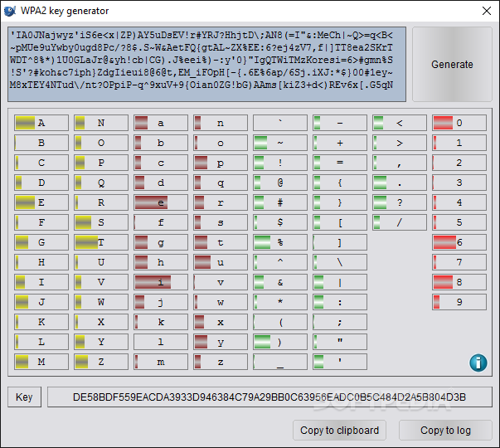
Task: Select the lowercase r frequency bar
Action: 221,202
